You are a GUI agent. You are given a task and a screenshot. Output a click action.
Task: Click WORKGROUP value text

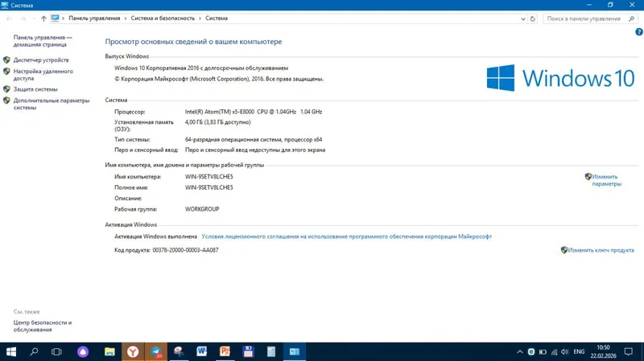(202, 209)
